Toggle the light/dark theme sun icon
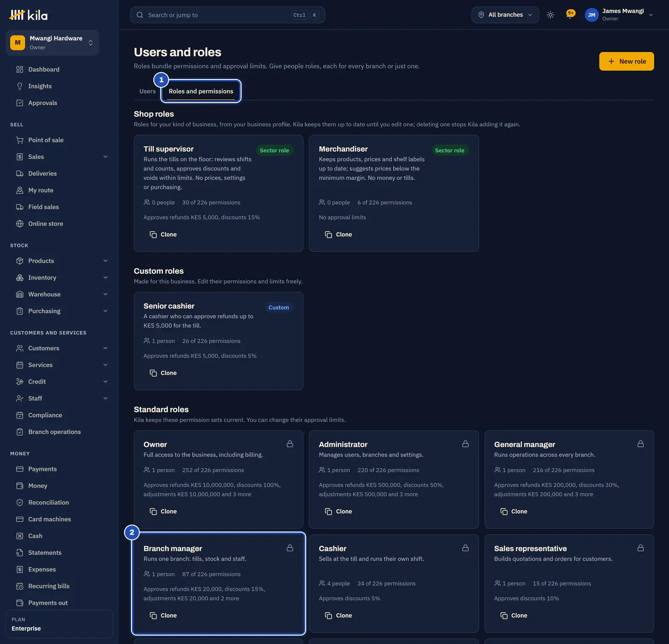This screenshot has width=669, height=644. [551, 15]
